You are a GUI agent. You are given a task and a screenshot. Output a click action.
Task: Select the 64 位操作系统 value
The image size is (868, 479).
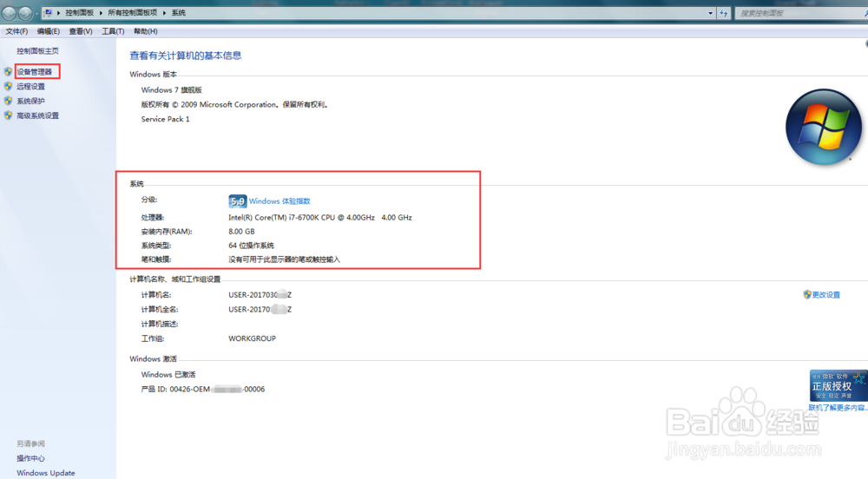[252, 246]
